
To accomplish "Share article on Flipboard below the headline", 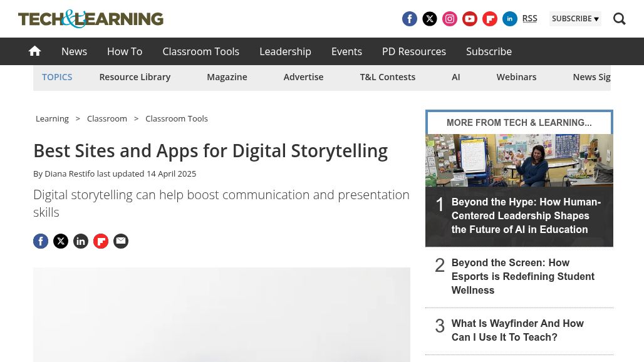I will coord(101,241).
